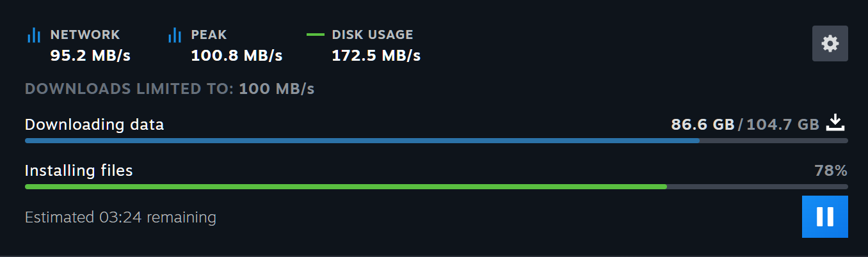The image size is (868, 257).
Task: Click the unfilled end of download bar
Action: [774, 141]
